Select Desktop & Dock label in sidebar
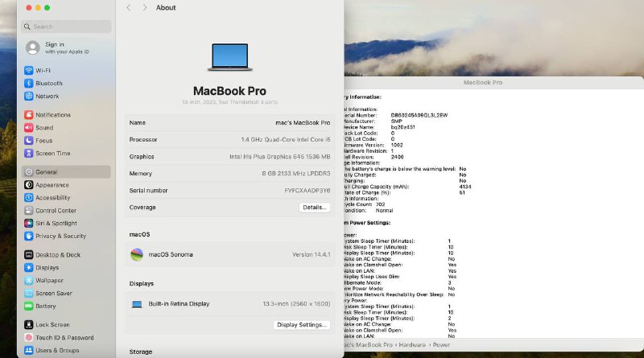 pos(58,255)
